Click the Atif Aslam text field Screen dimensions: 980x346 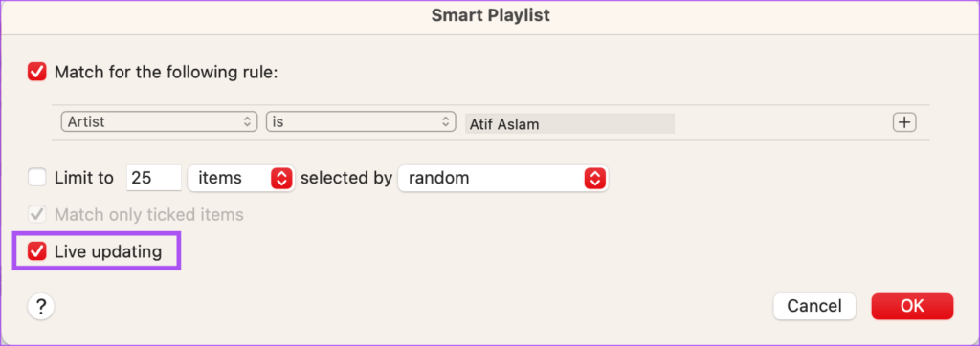click(570, 123)
